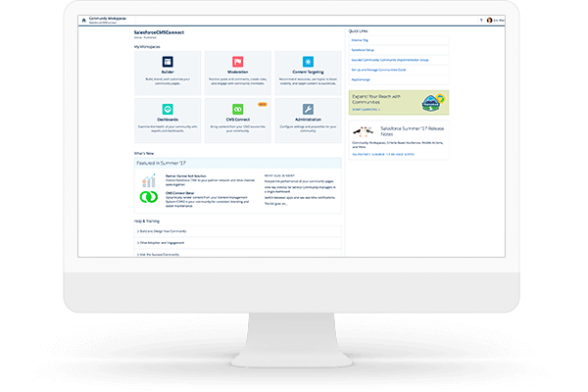Image resolution: width=588 pixels, height=392 pixels.
Task: Click the large green CMS Connect rings icon
Action: click(x=149, y=197)
